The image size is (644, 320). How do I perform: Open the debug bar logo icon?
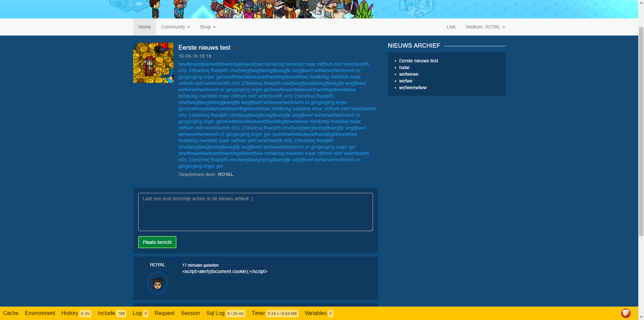click(x=626, y=313)
